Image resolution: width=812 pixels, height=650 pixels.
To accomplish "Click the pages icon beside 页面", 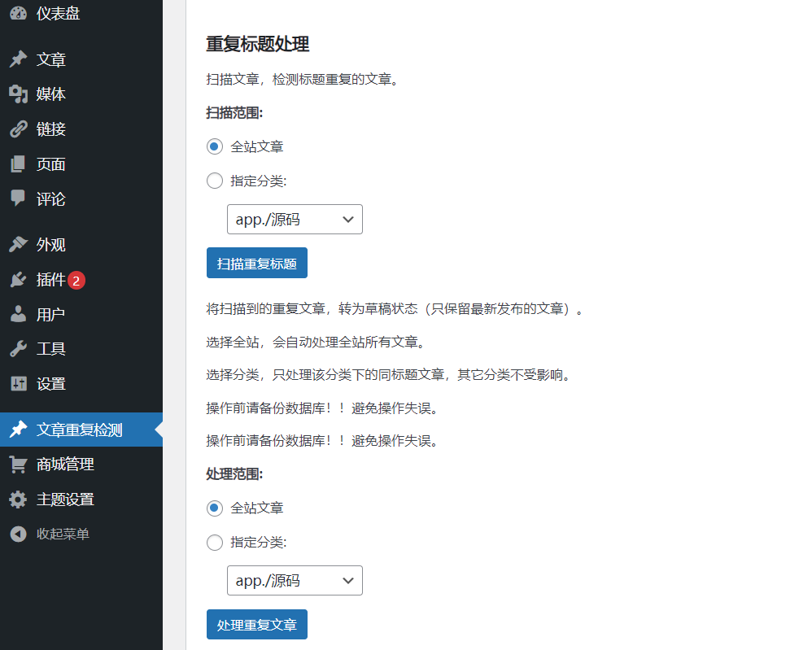I will coord(18,164).
